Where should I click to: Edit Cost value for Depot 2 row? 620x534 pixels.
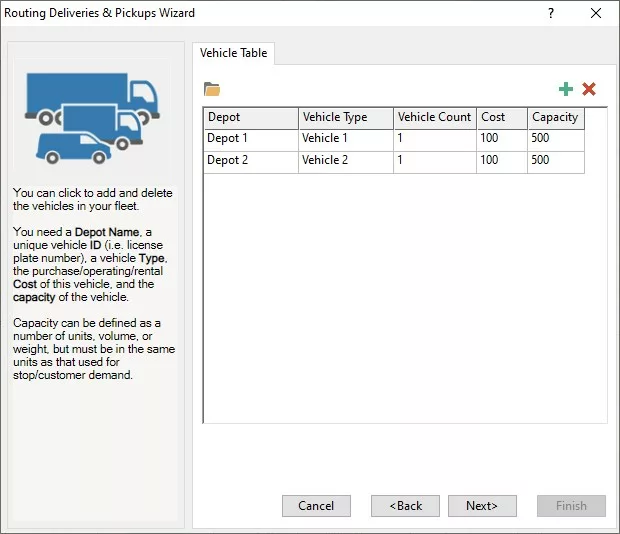501,161
